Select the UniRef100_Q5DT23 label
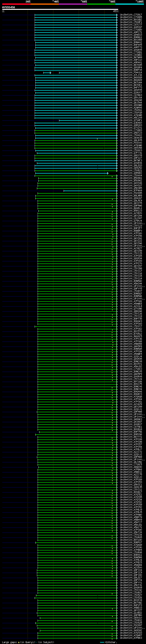The height and width of the screenshot is (644, 146). (131, 133)
